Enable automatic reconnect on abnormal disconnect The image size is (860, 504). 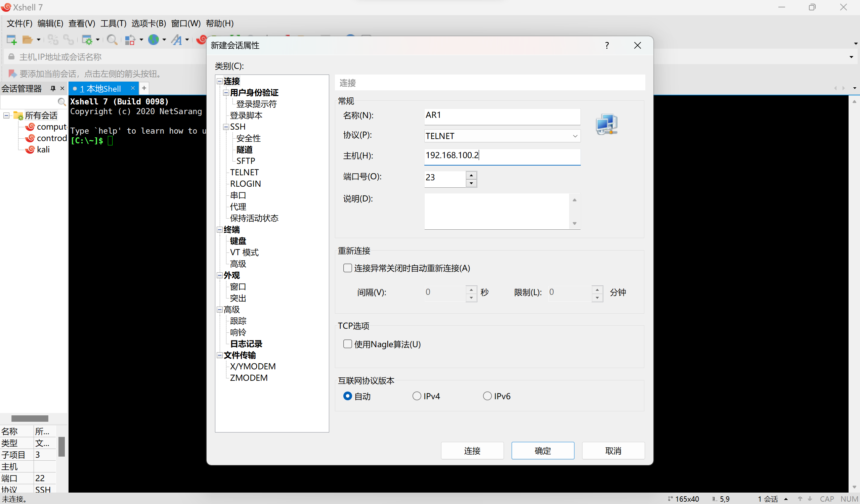coord(347,268)
